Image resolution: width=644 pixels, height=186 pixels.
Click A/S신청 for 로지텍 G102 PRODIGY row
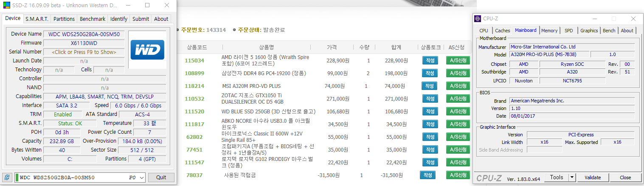coord(458,162)
